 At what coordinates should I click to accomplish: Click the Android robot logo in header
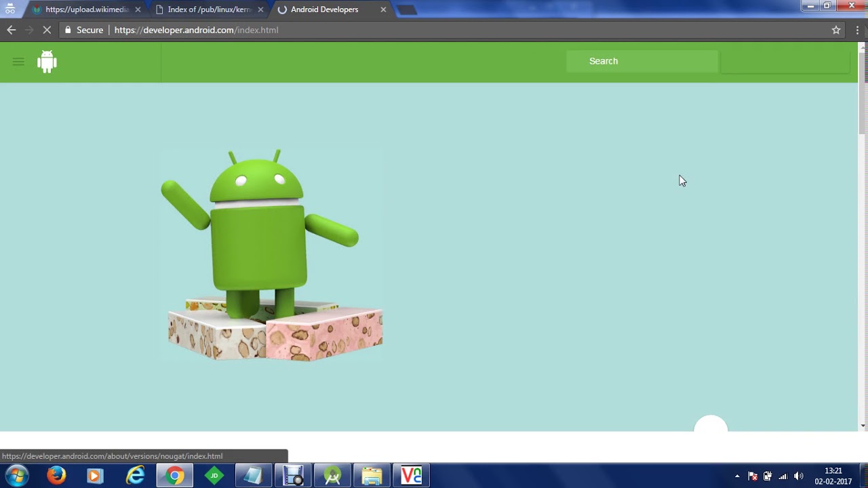point(47,62)
